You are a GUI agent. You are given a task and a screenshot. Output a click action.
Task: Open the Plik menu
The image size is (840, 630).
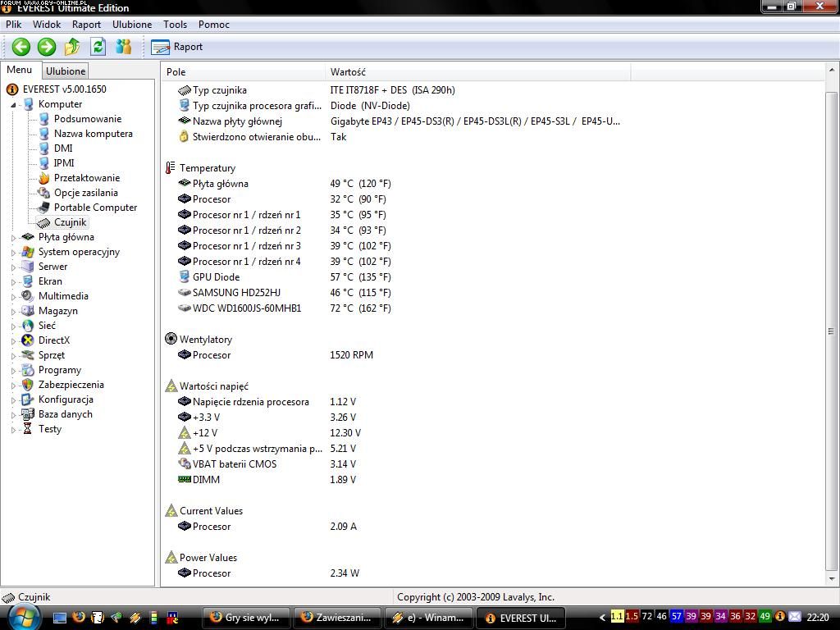coord(13,25)
